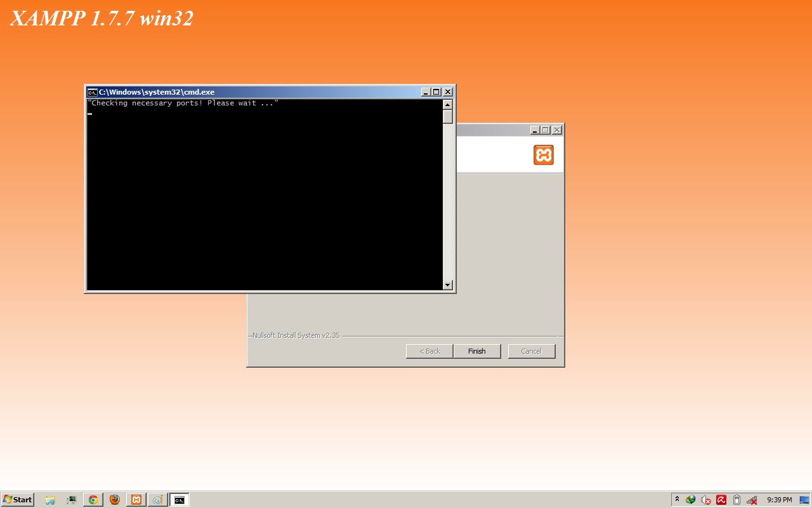
Task: Check battery status in the system tray
Action: (736, 500)
